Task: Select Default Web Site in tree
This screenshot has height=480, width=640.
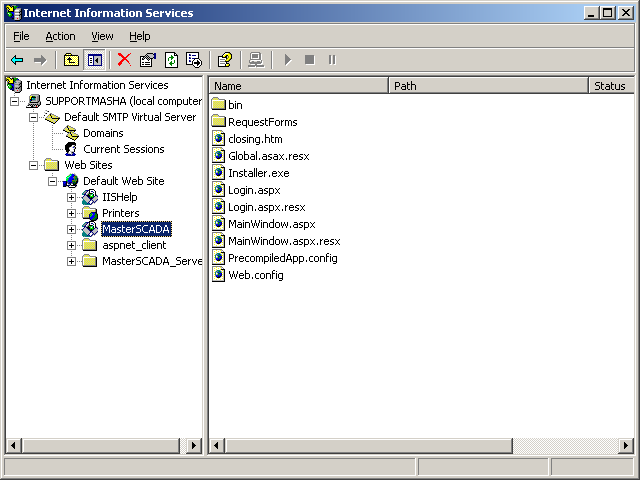Action: tap(124, 181)
